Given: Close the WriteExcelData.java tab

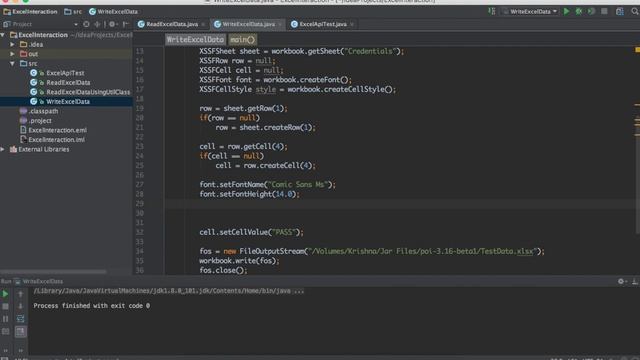Looking at the screenshot, I should tap(280, 24).
